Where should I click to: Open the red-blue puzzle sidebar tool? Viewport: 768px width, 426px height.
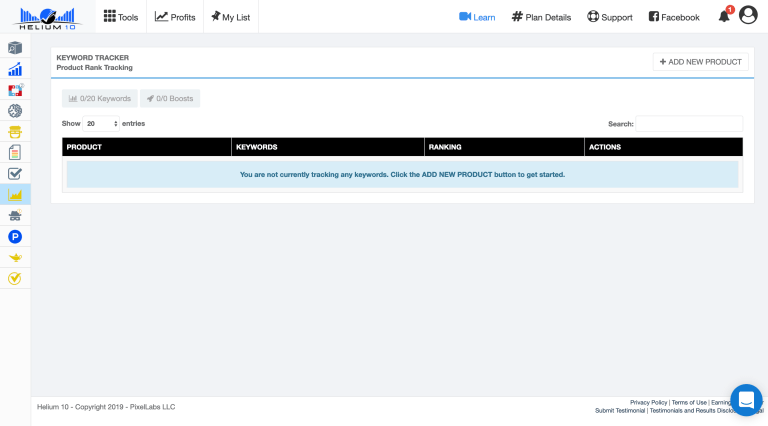(15, 90)
